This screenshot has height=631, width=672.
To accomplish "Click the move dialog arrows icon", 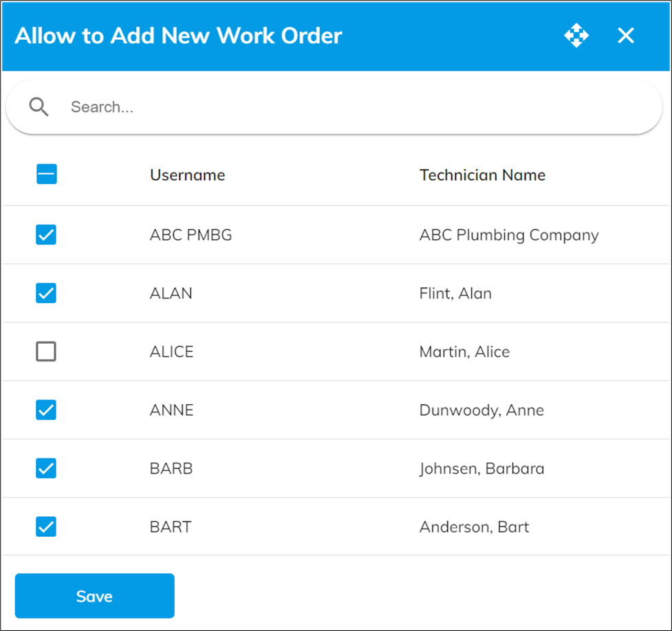I will coord(576,35).
